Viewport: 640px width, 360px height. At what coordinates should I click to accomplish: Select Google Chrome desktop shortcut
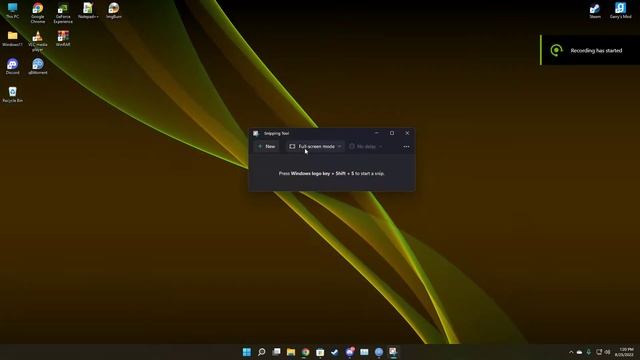click(x=38, y=13)
